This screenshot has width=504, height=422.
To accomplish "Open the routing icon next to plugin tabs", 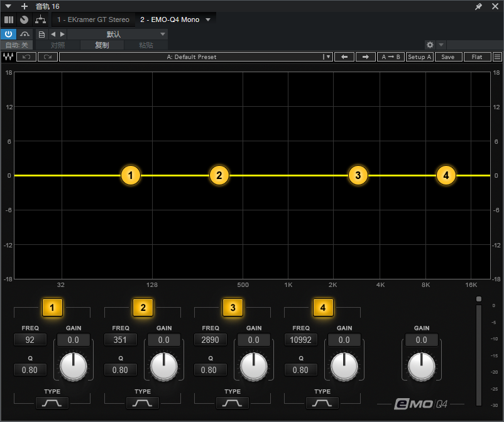I will (40, 19).
